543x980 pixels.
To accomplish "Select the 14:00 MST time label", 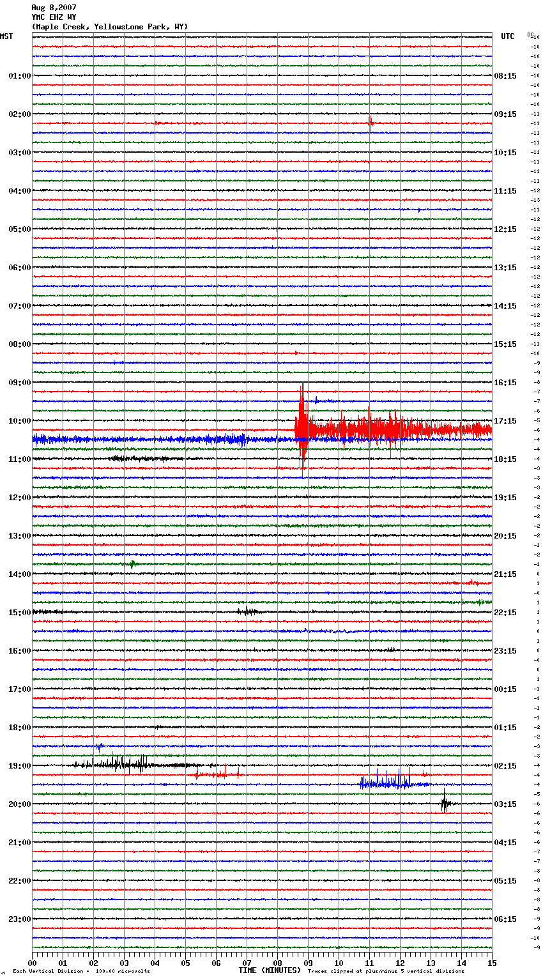I will [x=19, y=574].
